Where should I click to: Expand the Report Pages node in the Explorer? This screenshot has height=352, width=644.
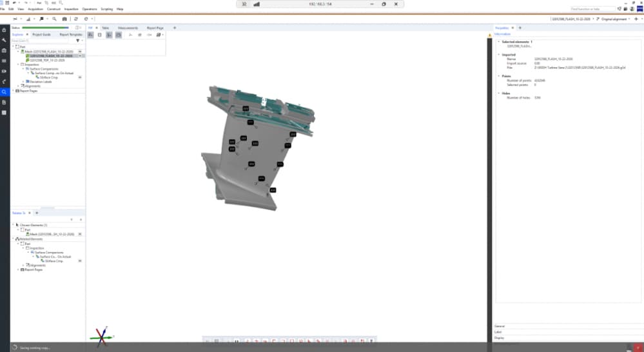[14, 91]
